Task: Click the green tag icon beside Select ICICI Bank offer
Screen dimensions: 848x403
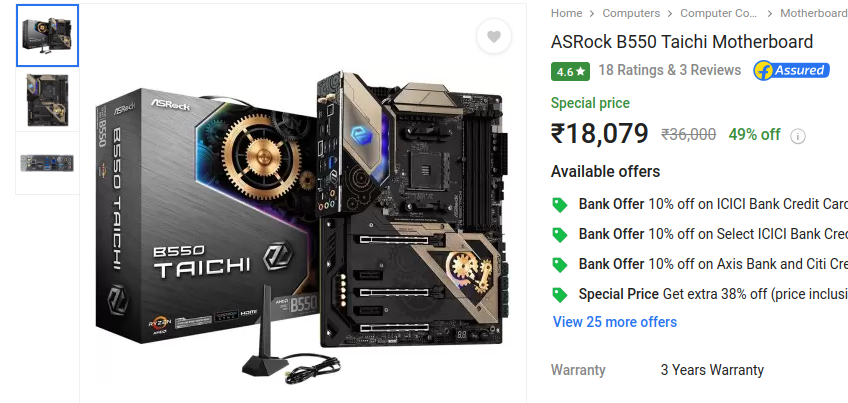Action: (x=560, y=235)
